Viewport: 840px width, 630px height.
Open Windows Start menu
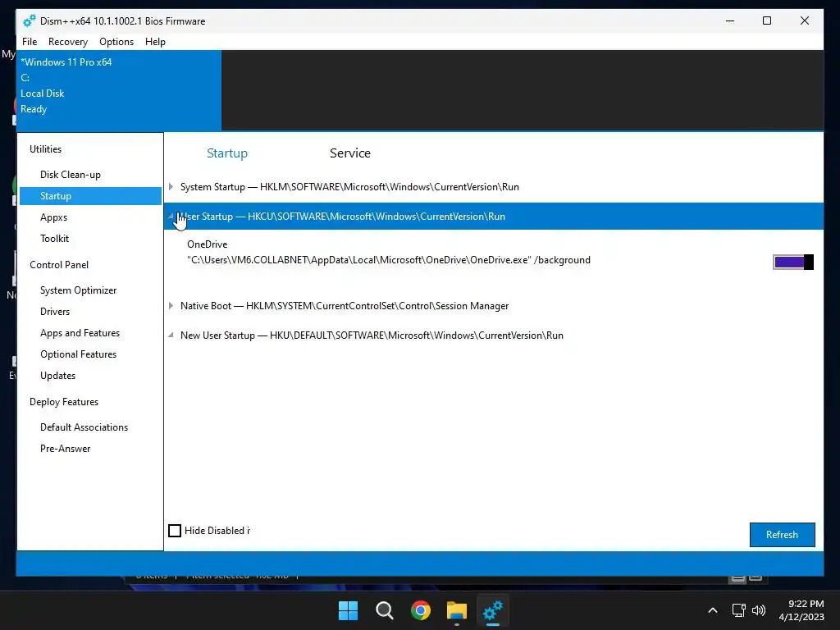tap(348, 610)
